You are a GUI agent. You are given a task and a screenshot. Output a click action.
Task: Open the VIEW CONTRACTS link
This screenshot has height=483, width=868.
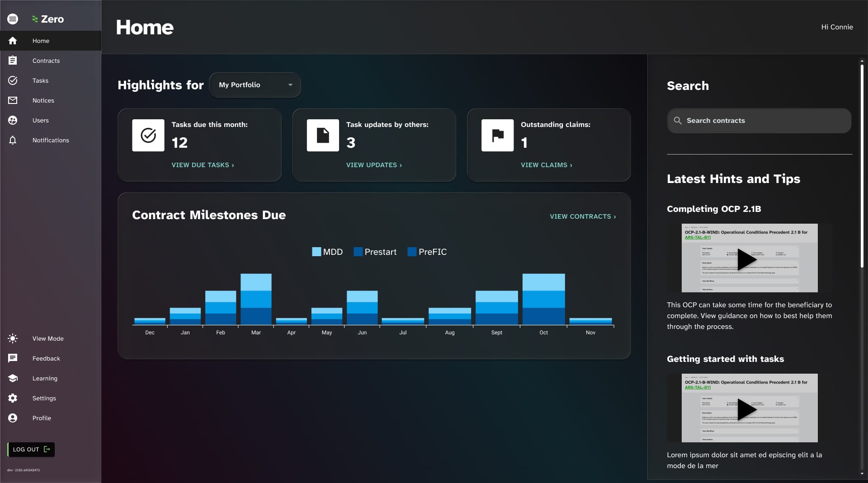[583, 216]
